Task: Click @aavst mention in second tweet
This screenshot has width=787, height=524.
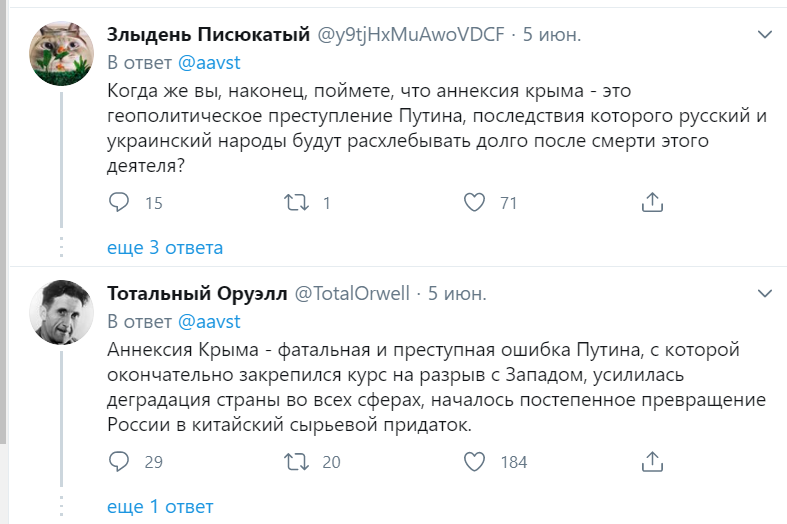Action: [x=209, y=322]
